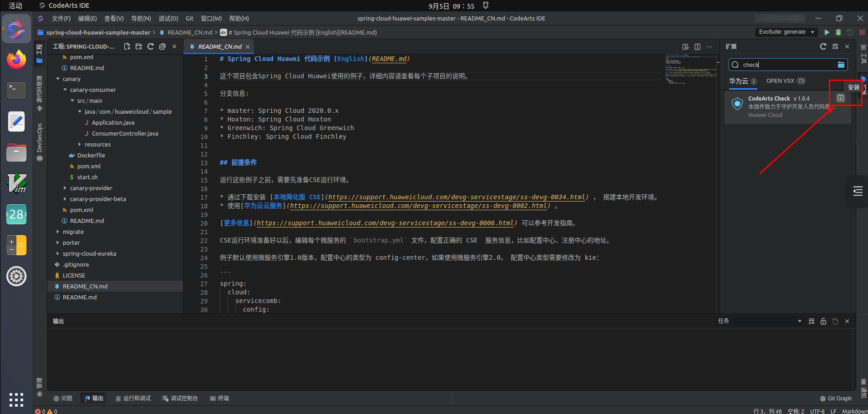Open Application.java in the file tree

point(113,123)
